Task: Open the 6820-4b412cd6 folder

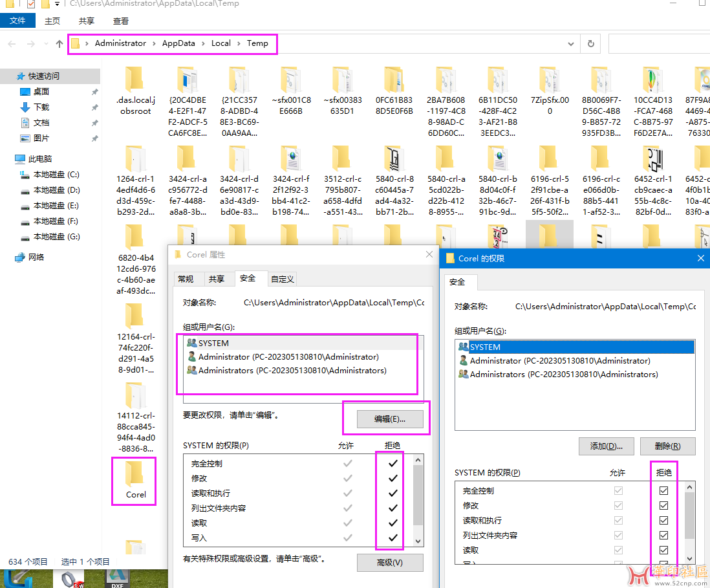Action: pos(135,259)
